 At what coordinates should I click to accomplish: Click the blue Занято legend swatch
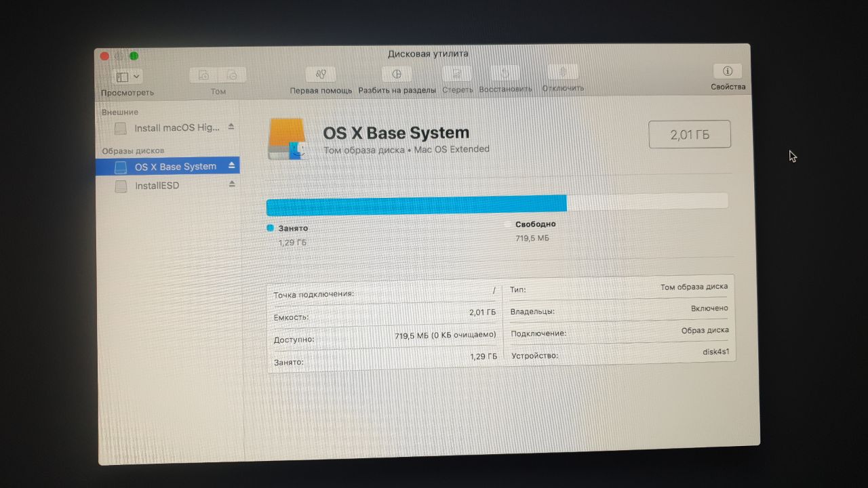(x=270, y=228)
